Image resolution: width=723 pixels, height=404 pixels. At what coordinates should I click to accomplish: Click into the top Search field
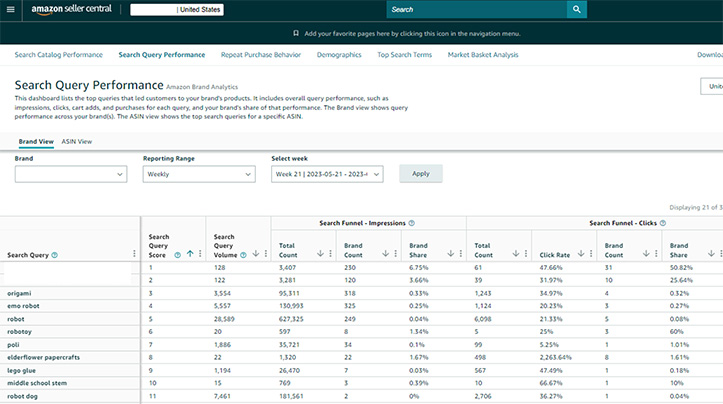[475, 9]
